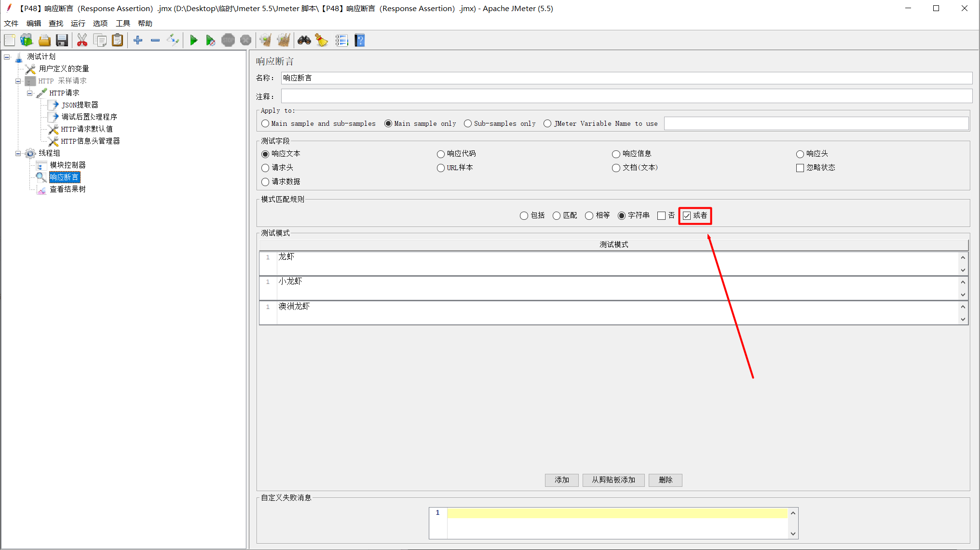Click the Open file icon

pos(44,40)
